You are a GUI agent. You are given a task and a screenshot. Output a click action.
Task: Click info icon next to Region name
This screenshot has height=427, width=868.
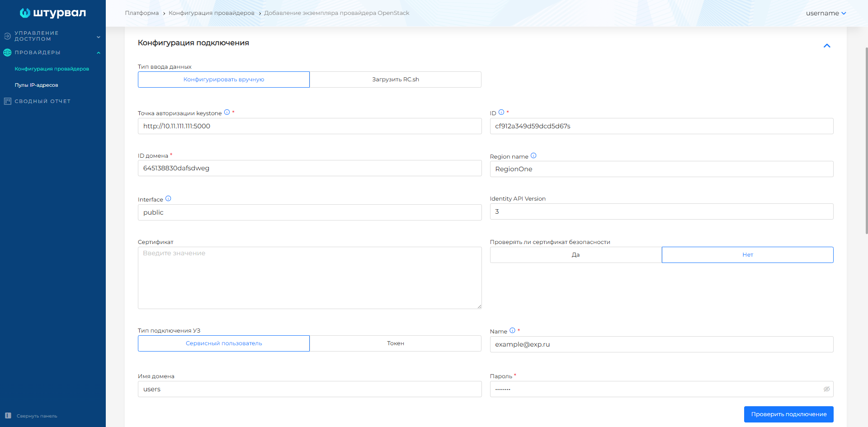point(533,156)
